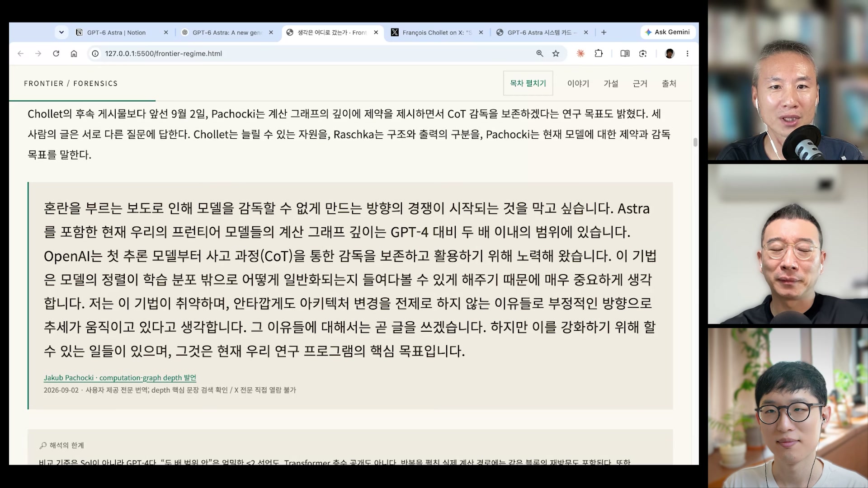Close the François Chollet on X tab

pyautogui.click(x=481, y=33)
